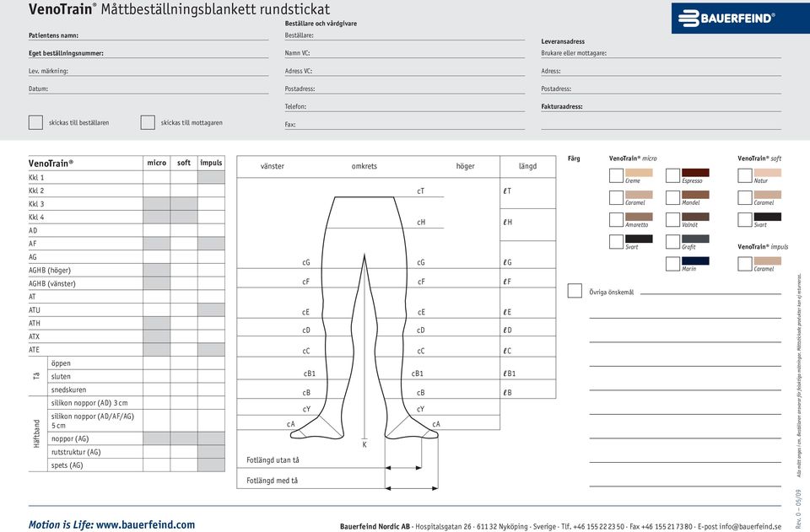The height and width of the screenshot is (532, 810).
Task: Tick the Amaretto color checkbox
Action: [616, 220]
